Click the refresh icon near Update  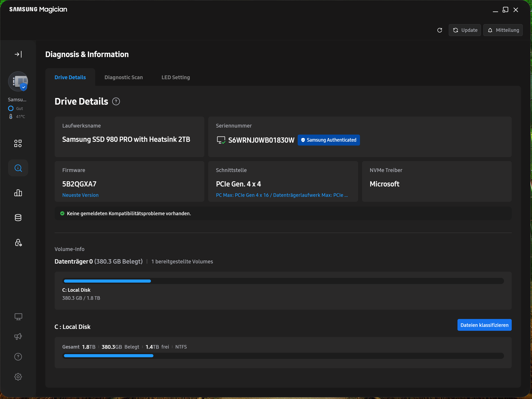pyautogui.click(x=440, y=30)
